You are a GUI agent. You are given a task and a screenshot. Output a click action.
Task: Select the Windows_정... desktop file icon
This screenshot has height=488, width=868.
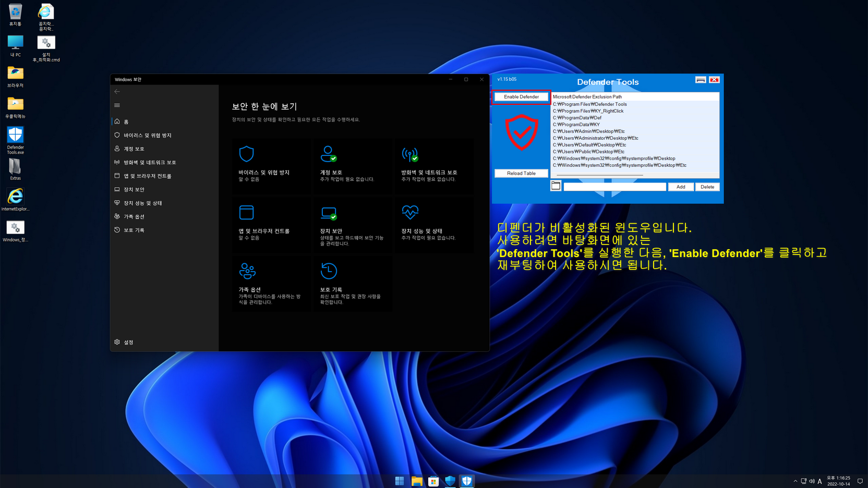point(15,231)
